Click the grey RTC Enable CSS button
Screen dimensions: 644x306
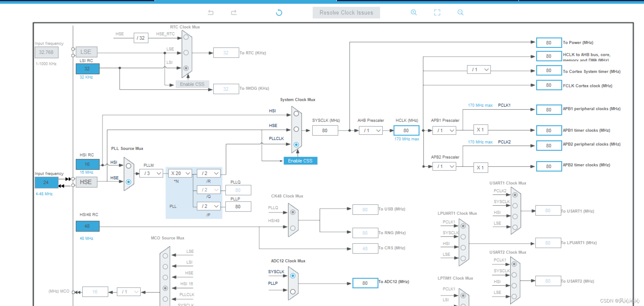(192, 84)
